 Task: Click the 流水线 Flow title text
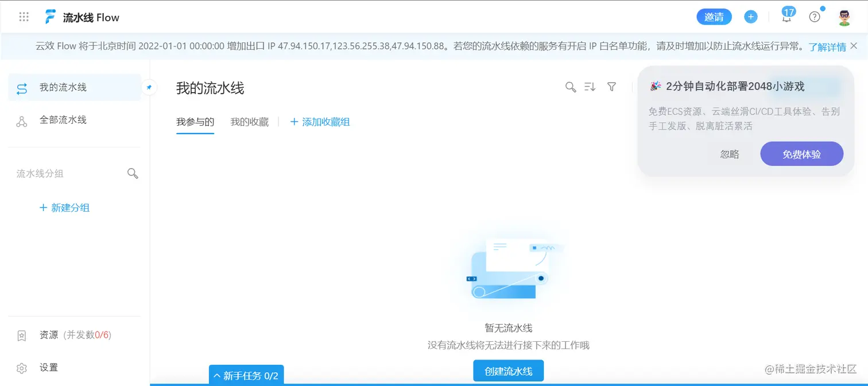[91, 18]
